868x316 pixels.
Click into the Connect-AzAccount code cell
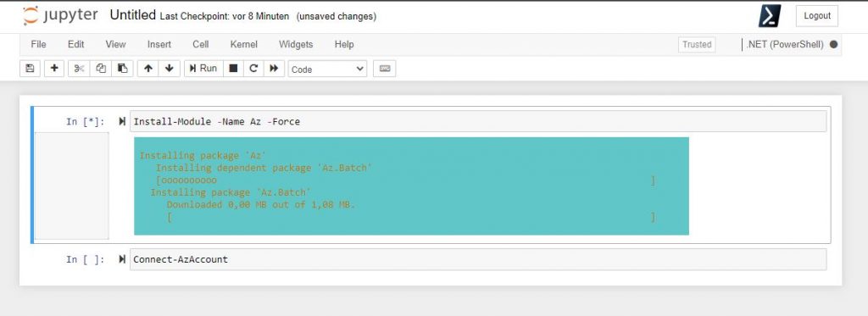(478, 259)
